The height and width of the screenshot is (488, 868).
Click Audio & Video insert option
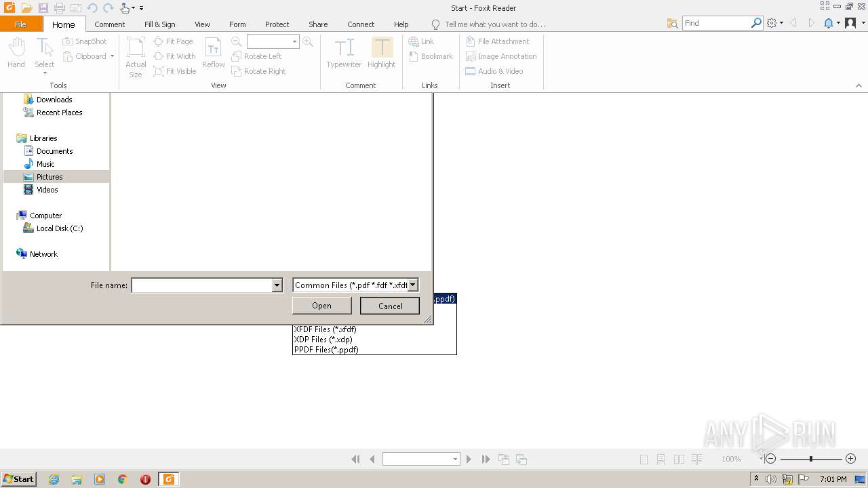(494, 71)
